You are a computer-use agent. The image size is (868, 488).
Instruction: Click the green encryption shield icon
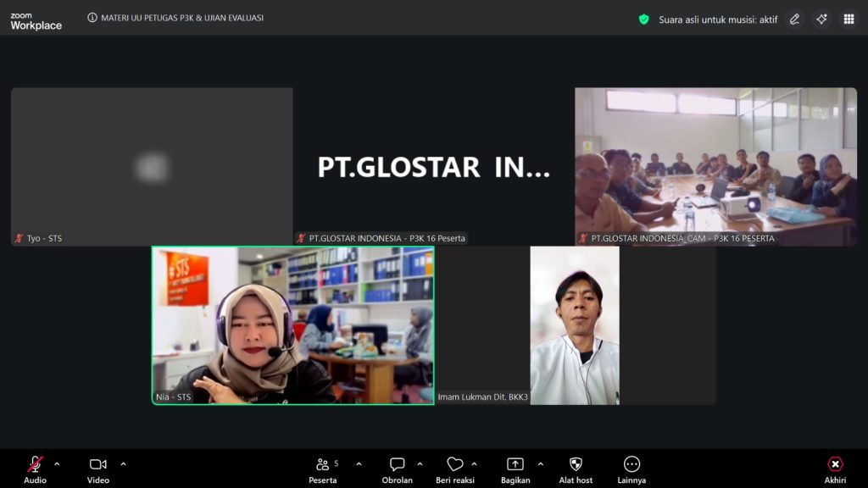pyautogui.click(x=644, y=19)
